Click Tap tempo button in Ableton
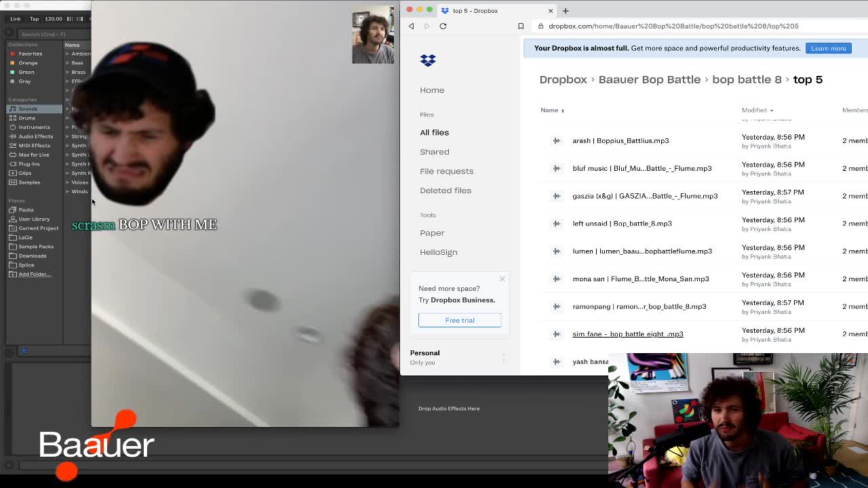Viewport: 868px width, 488px height. 34,19
